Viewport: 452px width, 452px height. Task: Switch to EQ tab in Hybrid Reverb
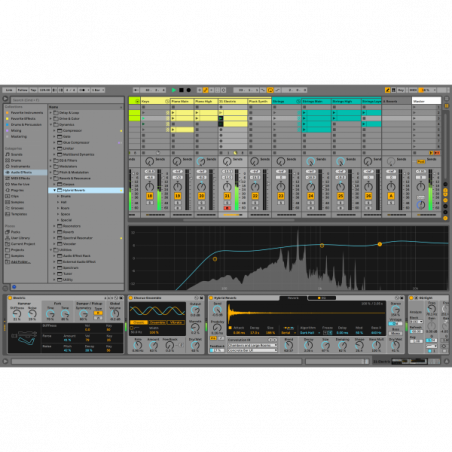pyautogui.click(x=322, y=298)
